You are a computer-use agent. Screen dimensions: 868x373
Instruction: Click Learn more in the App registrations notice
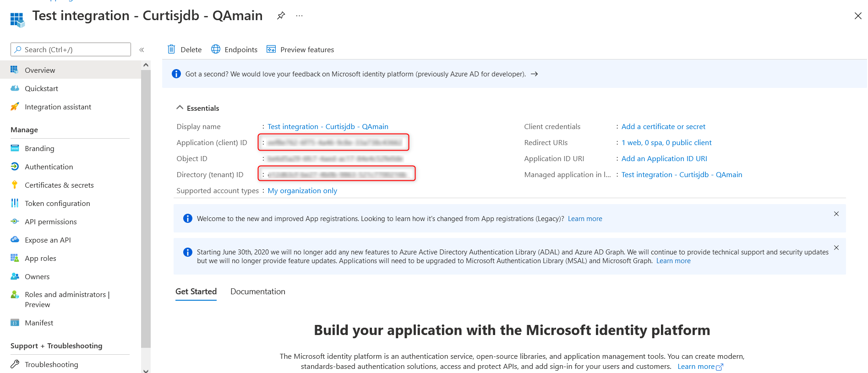coord(585,219)
